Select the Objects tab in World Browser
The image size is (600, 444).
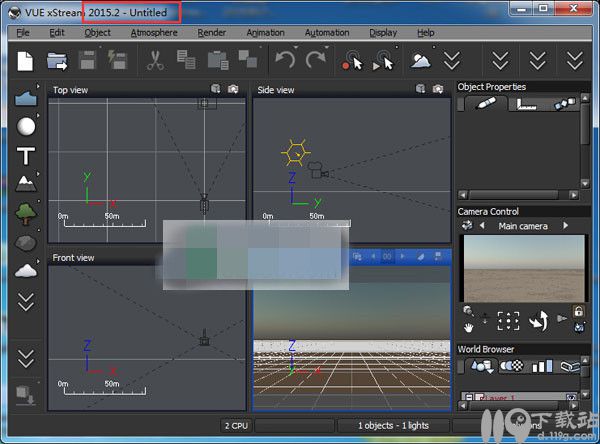point(481,366)
